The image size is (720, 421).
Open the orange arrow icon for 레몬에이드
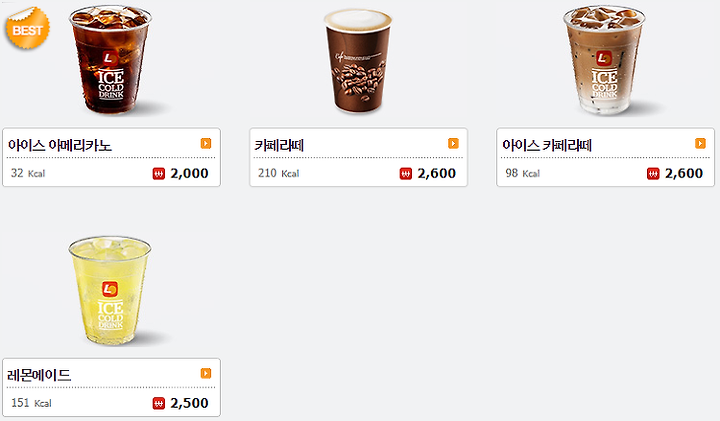coord(206,373)
